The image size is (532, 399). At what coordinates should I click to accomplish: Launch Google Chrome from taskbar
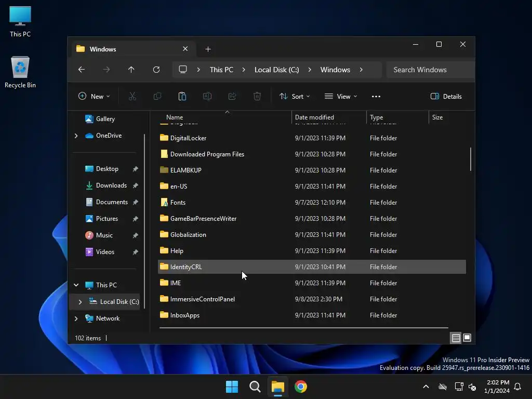[x=301, y=387]
